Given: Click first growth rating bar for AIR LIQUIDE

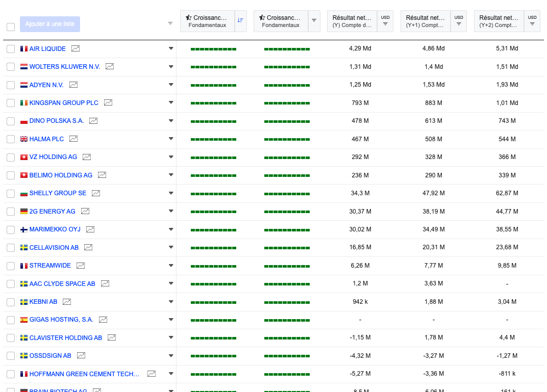Looking at the screenshot, I should 213,49.
